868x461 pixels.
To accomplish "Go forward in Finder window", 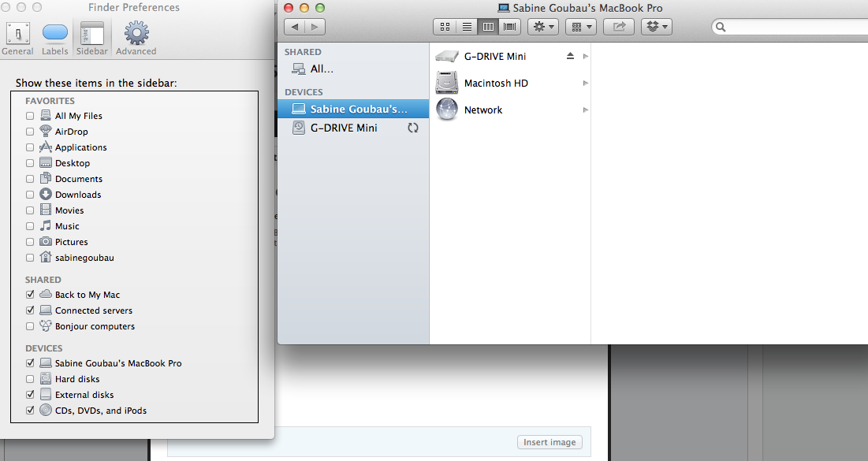I will pos(315,27).
